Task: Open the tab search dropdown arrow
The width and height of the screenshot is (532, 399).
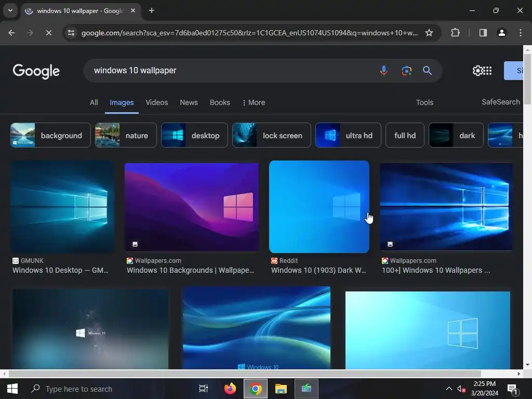Action: tap(10, 10)
